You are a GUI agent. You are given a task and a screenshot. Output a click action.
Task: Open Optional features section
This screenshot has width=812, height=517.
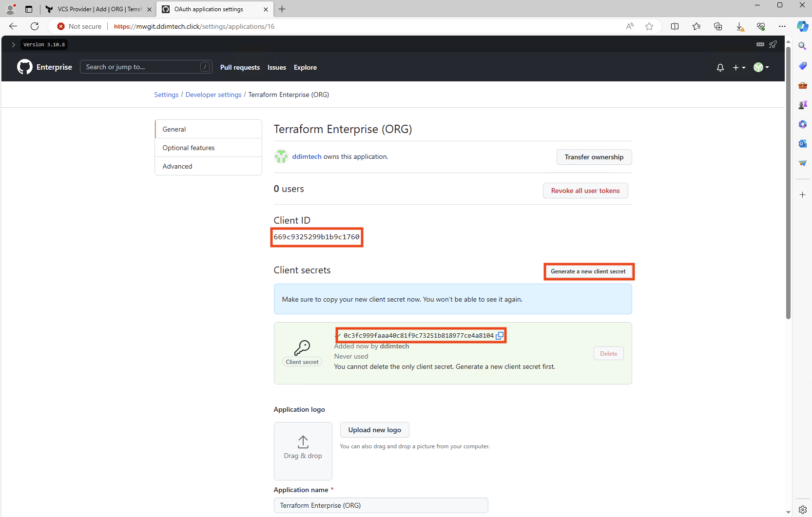[209, 148]
